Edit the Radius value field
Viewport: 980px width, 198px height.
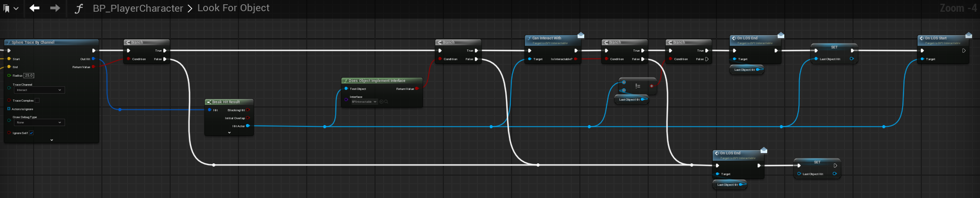(x=29, y=76)
